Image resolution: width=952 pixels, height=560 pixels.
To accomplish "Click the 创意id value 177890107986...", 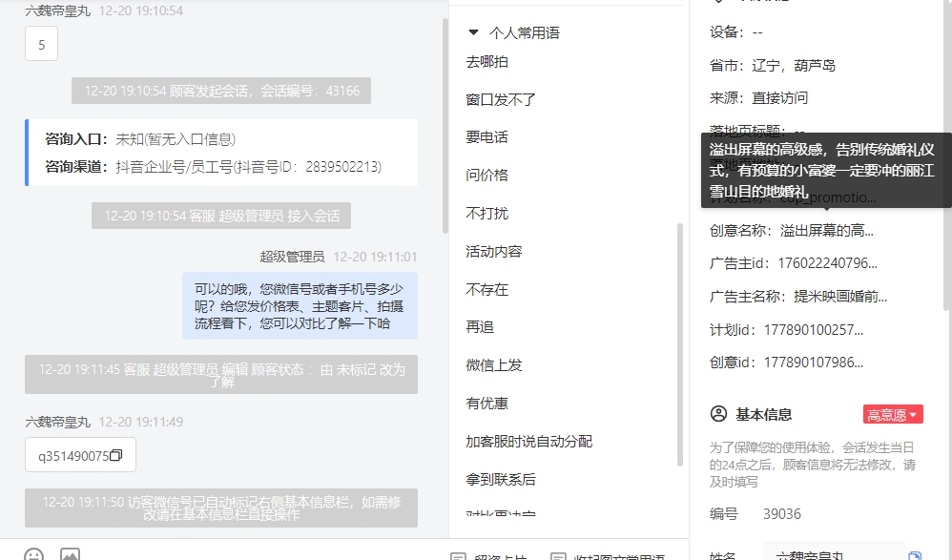I will pos(813,363).
